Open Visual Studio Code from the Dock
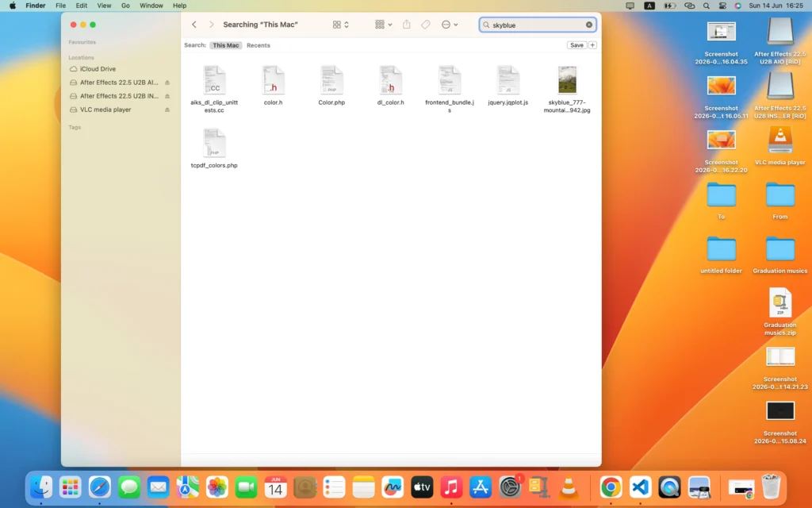Screen dimensions: 812x508 pos(640,487)
